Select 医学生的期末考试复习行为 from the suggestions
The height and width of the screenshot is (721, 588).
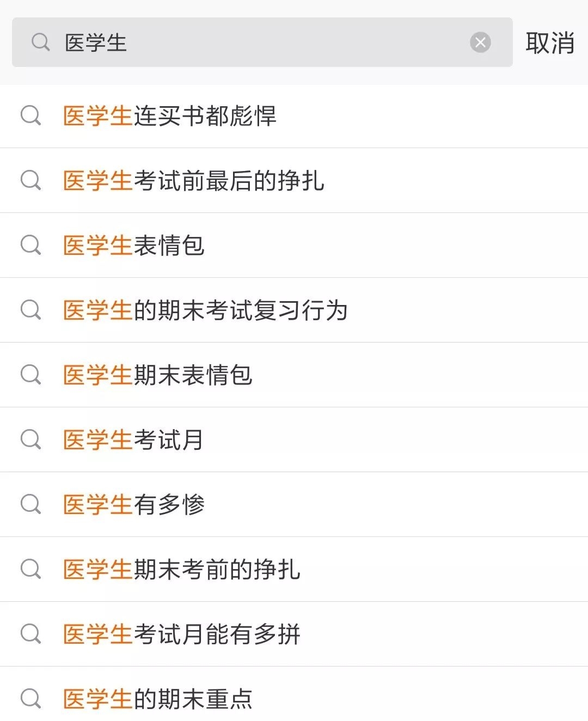click(205, 310)
